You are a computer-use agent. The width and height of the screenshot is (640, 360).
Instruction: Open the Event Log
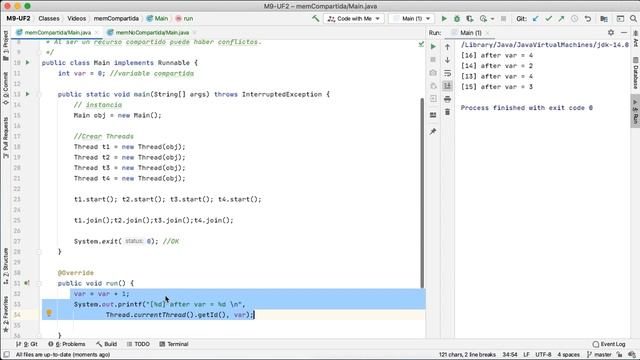click(609, 344)
